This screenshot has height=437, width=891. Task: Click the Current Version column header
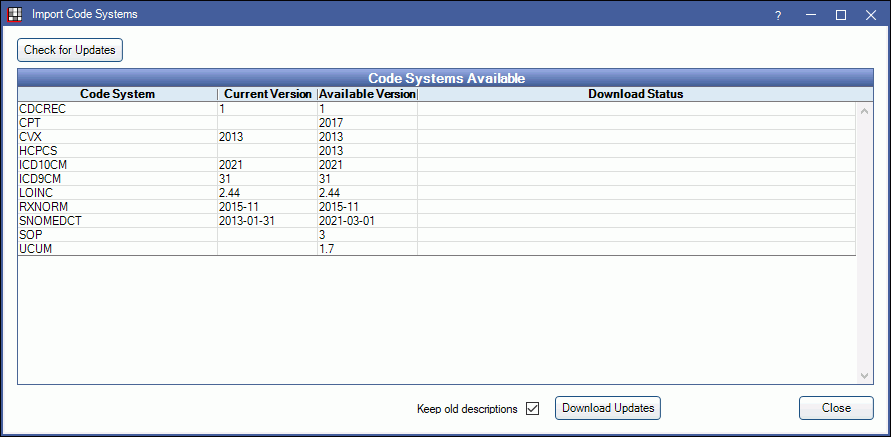(x=267, y=94)
